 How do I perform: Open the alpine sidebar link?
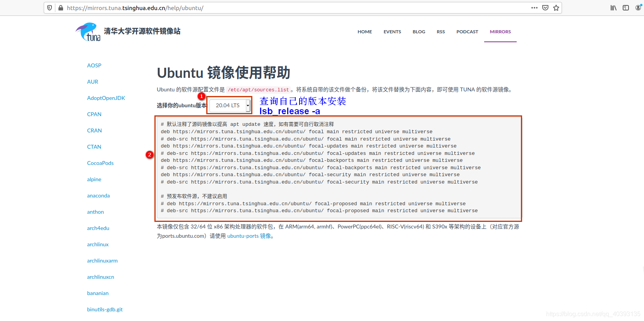click(x=94, y=179)
